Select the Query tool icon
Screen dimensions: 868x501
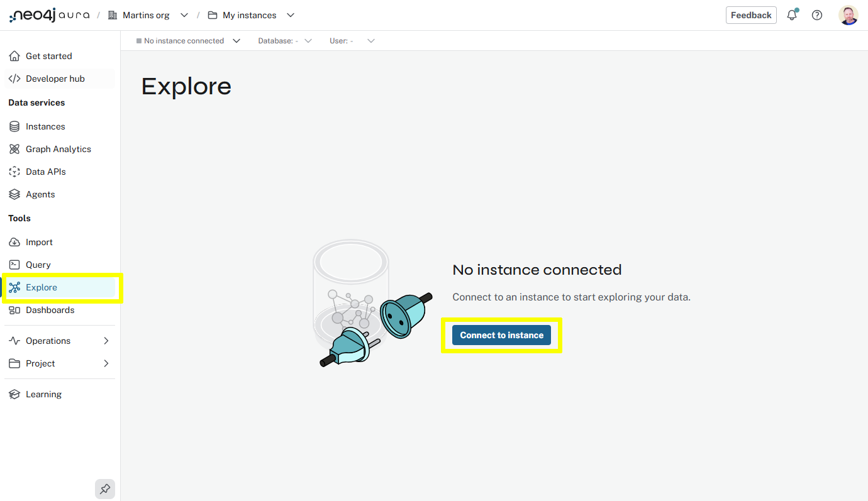14,265
